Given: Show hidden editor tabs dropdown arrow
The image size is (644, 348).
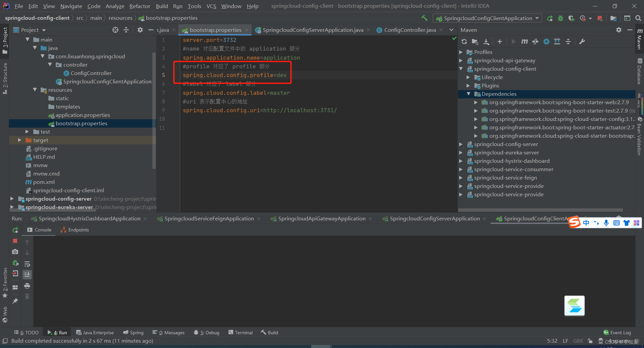Looking at the screenshot, I should pos(451,30).
